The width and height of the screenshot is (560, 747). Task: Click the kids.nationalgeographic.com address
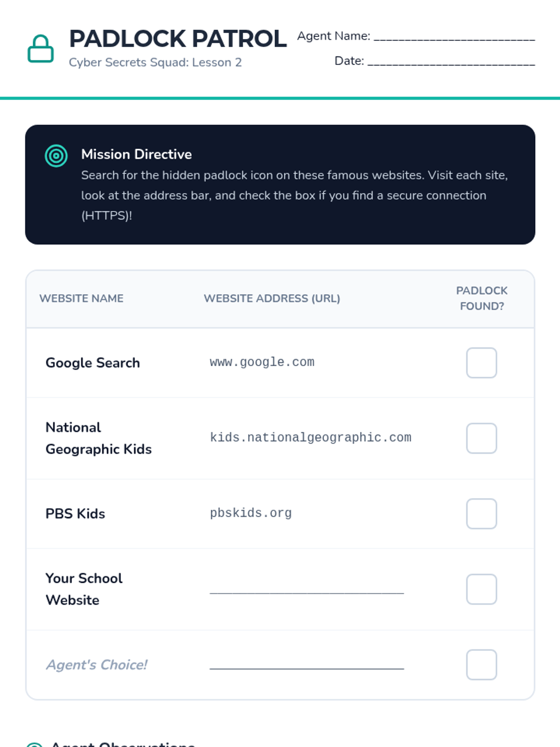click(310, 438)
